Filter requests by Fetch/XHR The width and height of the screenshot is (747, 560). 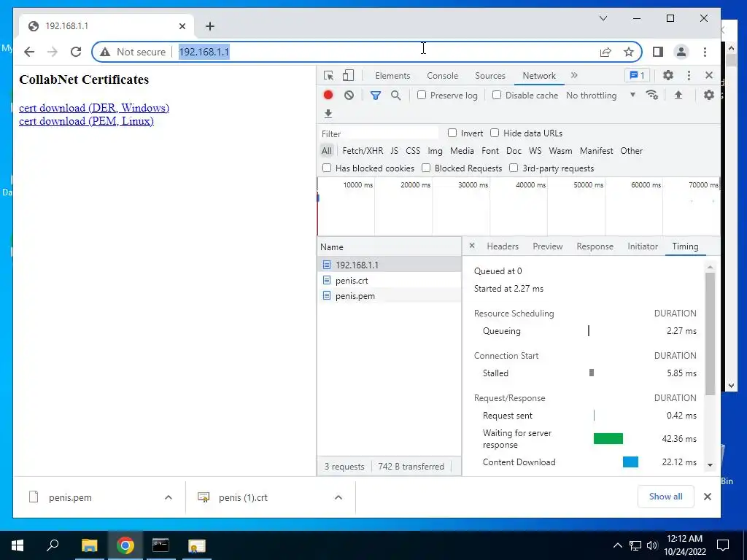[363, 151]
